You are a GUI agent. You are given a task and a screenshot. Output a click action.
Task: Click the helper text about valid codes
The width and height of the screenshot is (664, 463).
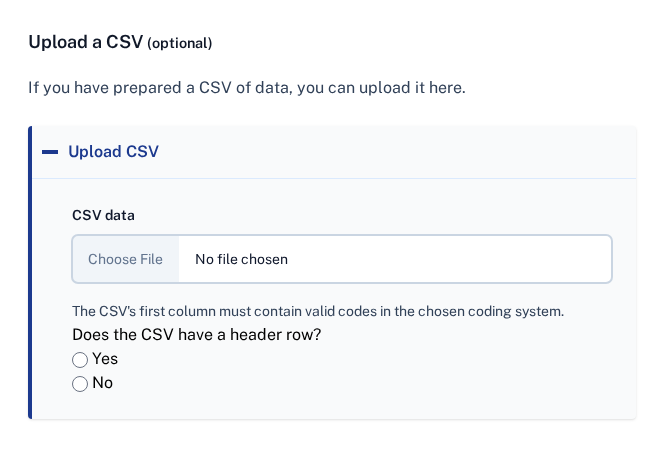(x=318, y=311)
